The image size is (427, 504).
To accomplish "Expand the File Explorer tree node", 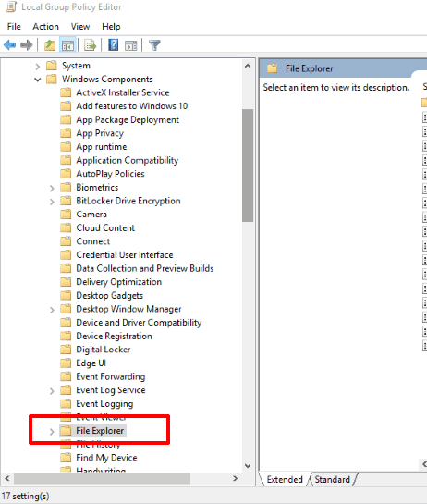I will pos(52,431).
